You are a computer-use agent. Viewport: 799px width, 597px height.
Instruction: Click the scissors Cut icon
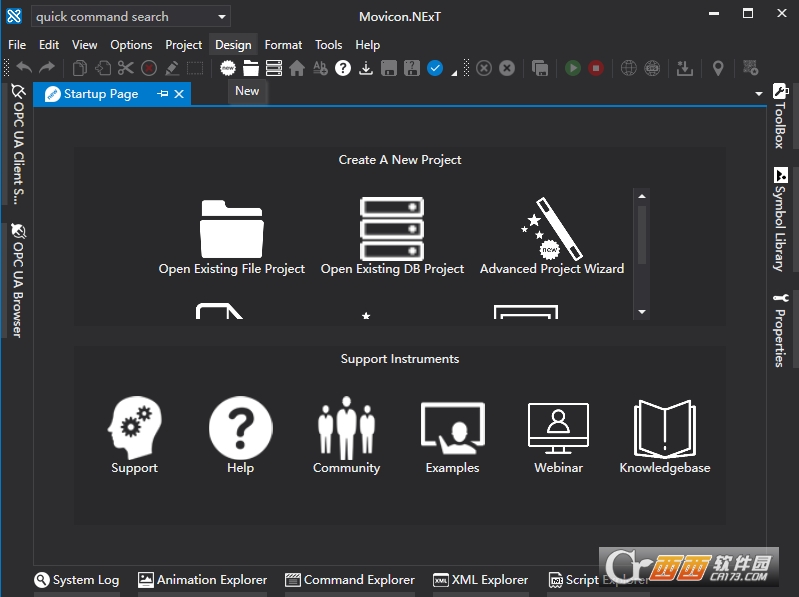coord(125,68)
